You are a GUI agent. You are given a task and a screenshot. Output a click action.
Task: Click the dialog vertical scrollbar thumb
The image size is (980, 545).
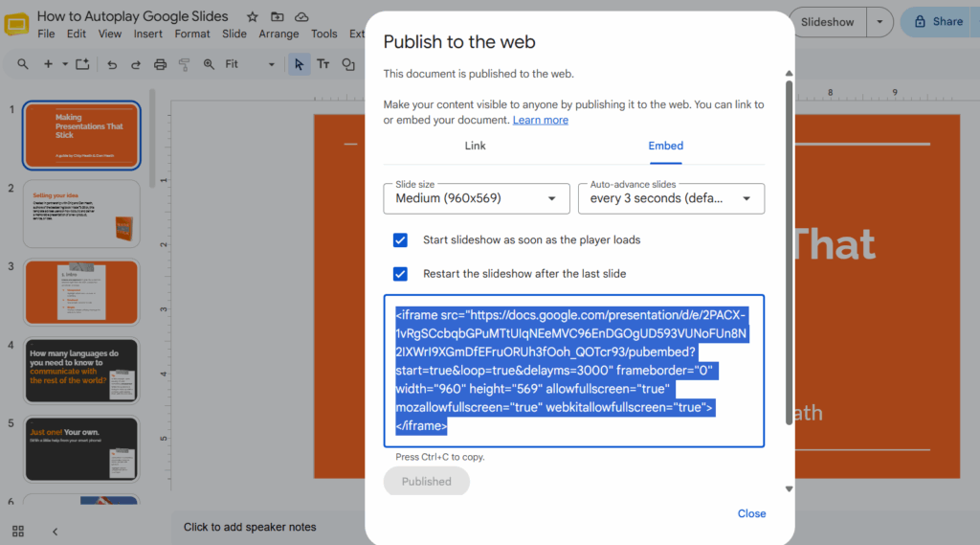click(x=789, y=253)
